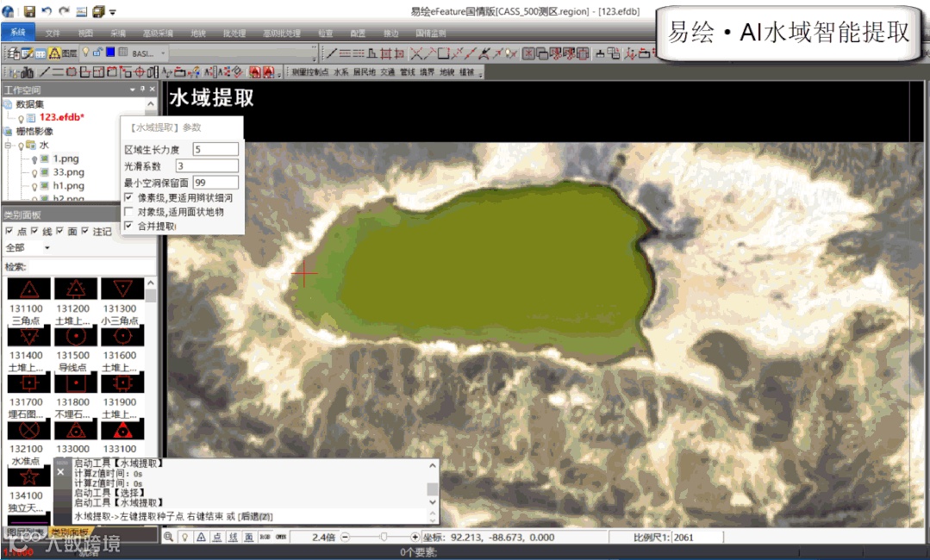Click the Save icon in quick access toolbar
This screenshot has width=930, height=560.
(x=29, y=11)
